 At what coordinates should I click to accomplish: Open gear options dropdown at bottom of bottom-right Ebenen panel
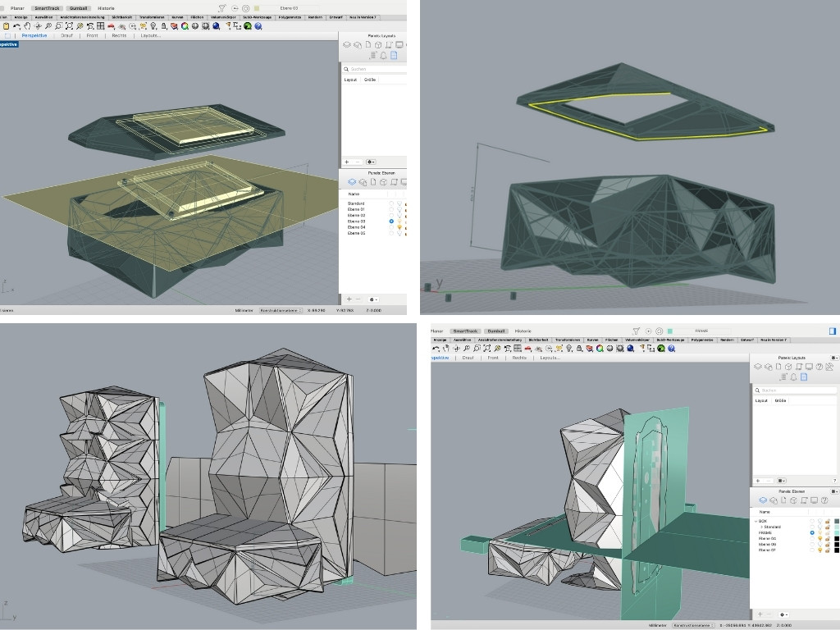(x=784, y=614)
